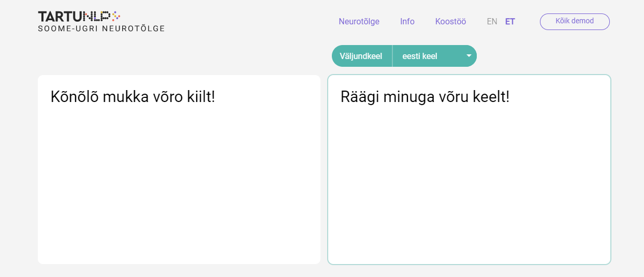Go to the Koostöö page
Viewport: 644px width, 277px height.
click(450, 22)
